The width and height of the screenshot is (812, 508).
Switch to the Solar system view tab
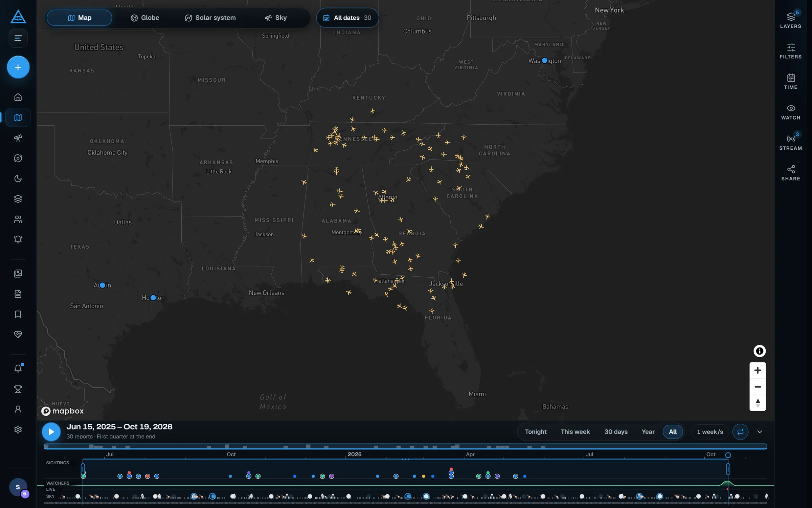pyautogui.click(x=210, y=18)
